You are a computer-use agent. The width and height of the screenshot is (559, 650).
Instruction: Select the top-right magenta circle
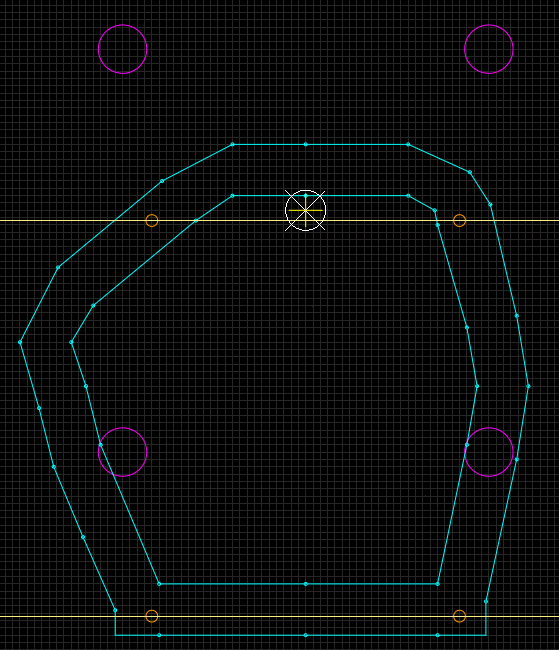click(489, 49)
